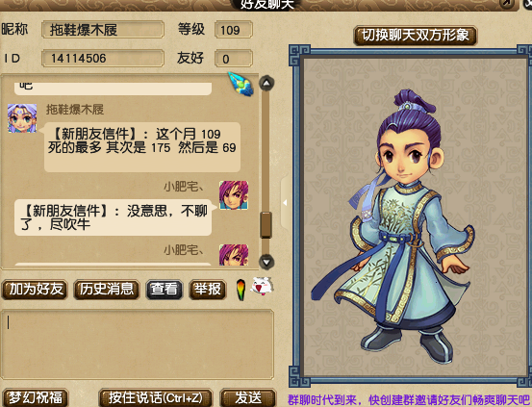The width and height of the screenshot is (532, 407).
Task: Click the 查看 view profile button
Action: (x=165, y=290)
